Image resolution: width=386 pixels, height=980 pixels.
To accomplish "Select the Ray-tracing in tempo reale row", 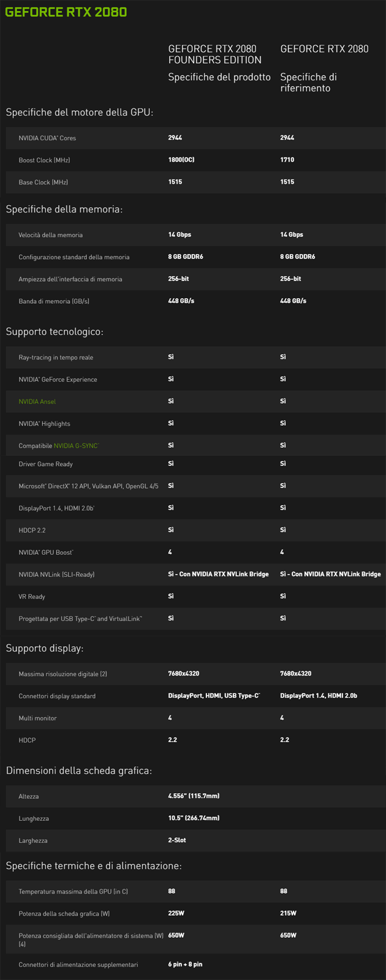I will point(56,358).
